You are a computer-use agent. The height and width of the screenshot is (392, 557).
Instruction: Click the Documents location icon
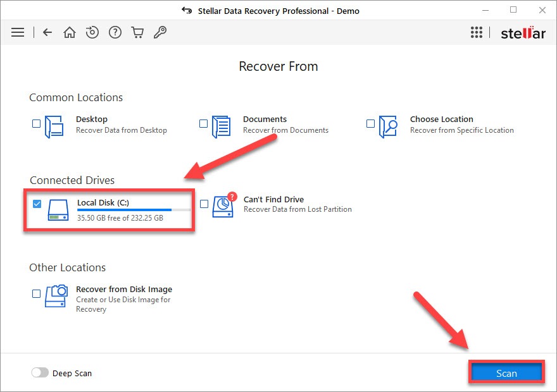click(222, 126)
